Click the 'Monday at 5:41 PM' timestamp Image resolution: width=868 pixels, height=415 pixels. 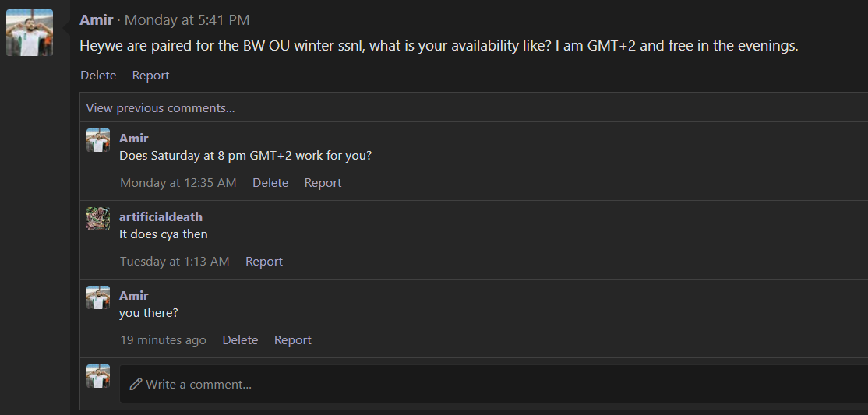[x=187, y=20]
